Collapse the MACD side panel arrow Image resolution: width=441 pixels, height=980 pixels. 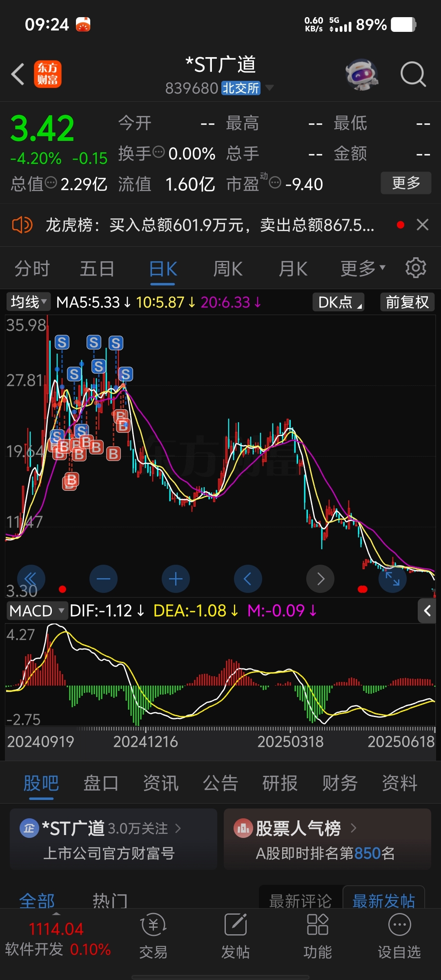428,611
